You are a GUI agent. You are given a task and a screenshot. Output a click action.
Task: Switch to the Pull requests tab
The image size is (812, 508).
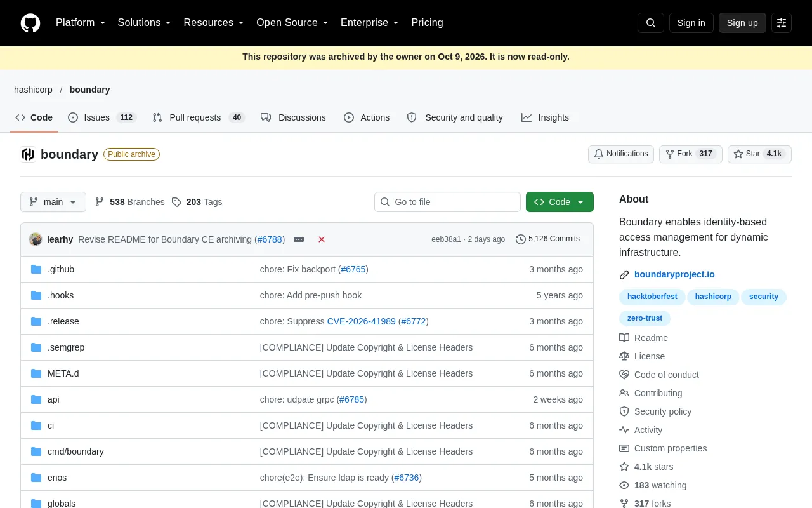pos(199,117)
